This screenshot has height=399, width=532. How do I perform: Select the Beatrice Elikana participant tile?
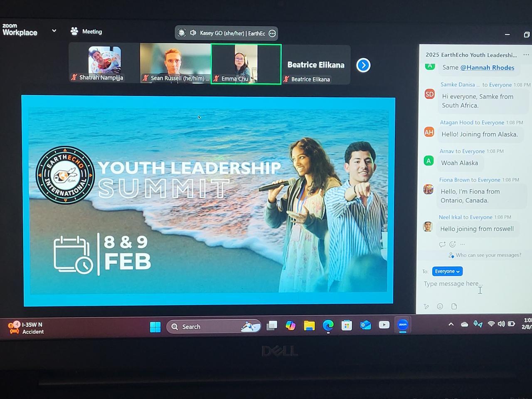pos(316,65)
